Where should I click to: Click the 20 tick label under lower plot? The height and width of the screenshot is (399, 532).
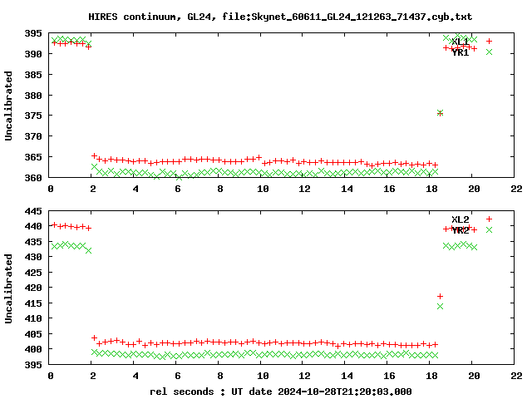(474, 376)
